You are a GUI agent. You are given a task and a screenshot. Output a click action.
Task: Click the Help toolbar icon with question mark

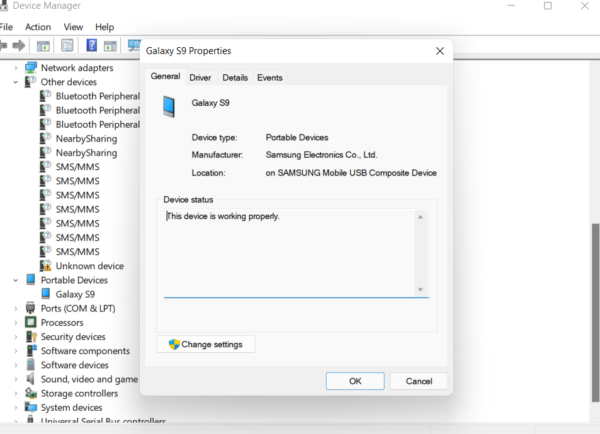point(92,46)
